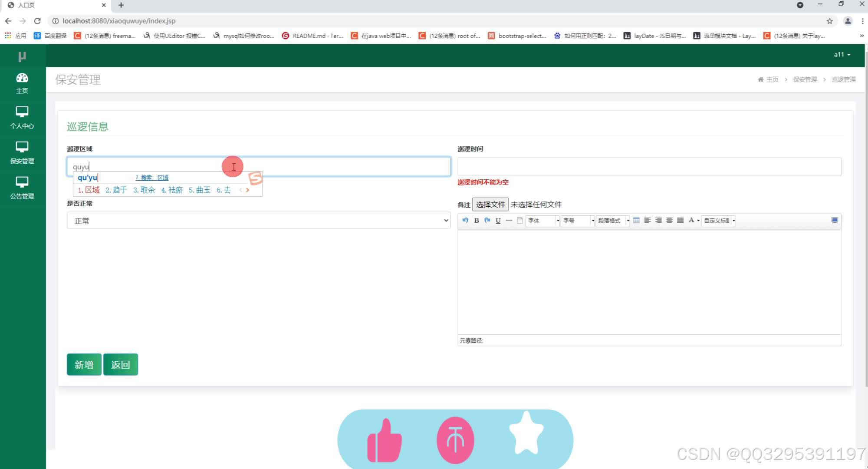868x469 pixels.
Task: Open the bootstrap-select bookmark
Action: (517, 36)
